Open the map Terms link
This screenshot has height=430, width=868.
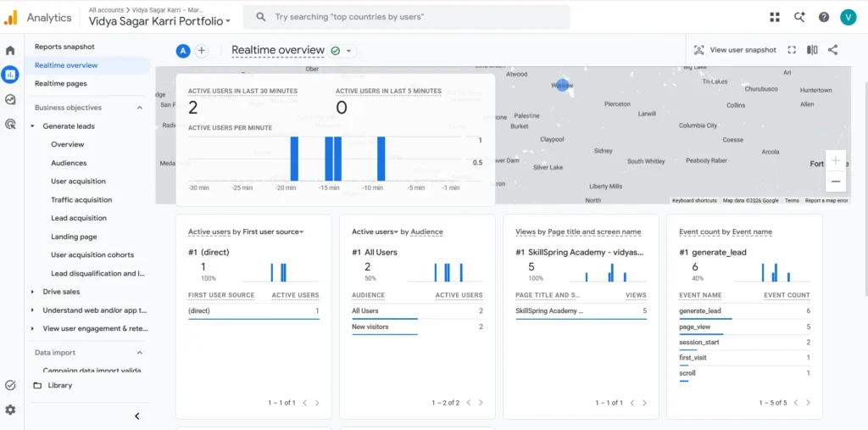coord(792,201)
